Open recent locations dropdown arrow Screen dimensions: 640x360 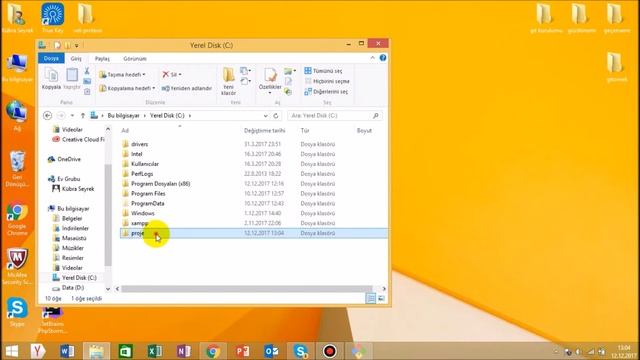click(72, 116)
